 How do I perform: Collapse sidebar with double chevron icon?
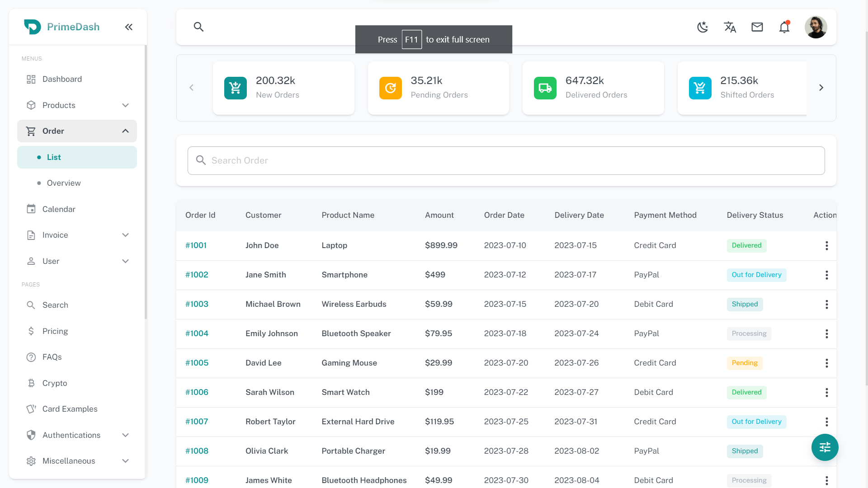[129, 27]
